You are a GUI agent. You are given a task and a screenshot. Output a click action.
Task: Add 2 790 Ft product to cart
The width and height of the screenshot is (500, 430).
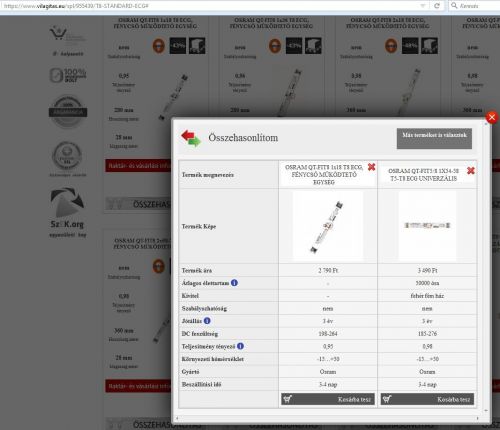point(328,399)
